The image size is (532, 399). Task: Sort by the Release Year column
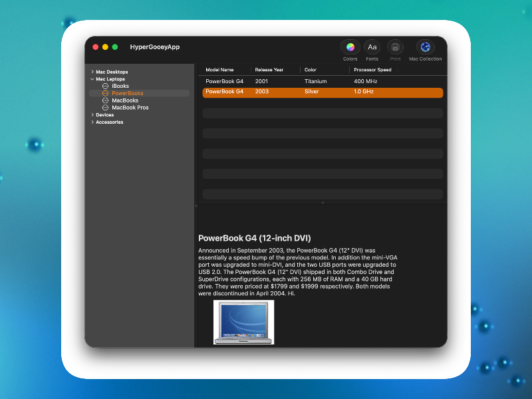(x=269, y=70)
